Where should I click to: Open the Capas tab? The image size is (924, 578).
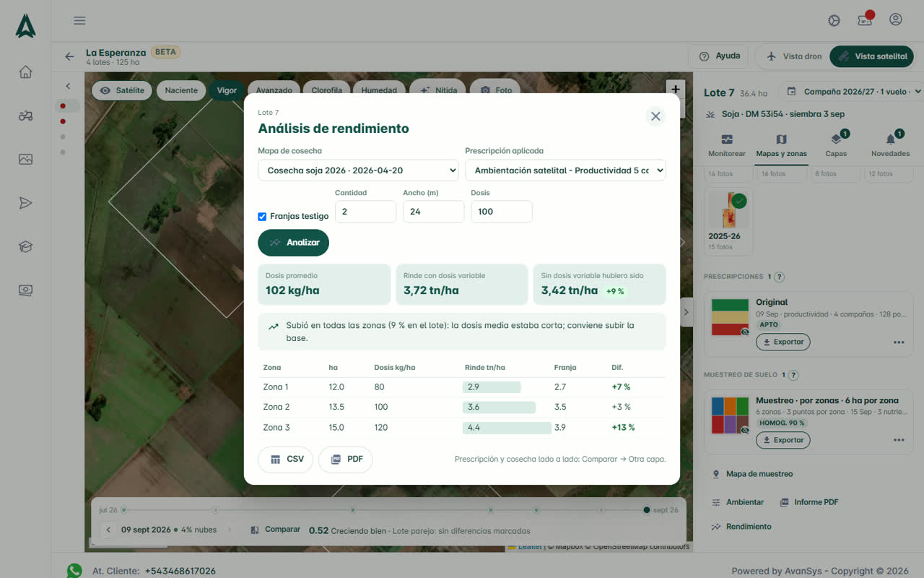(x=836, y=144)
